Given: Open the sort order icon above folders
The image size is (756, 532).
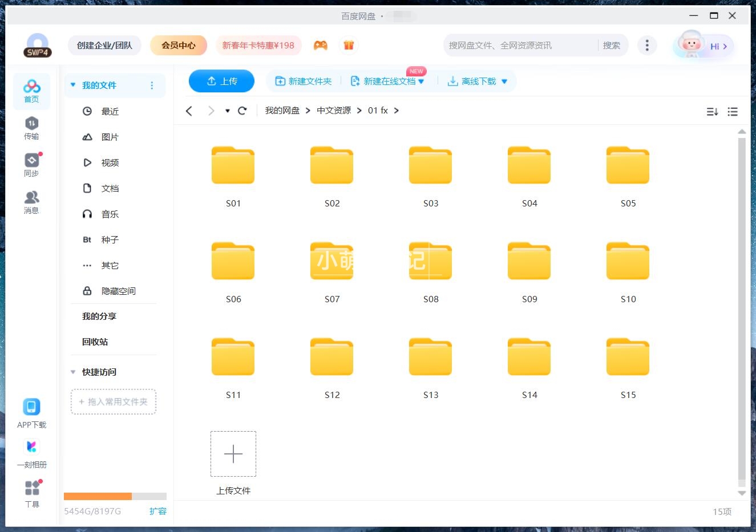Looking at the screenshot, I should click(711, 112).
